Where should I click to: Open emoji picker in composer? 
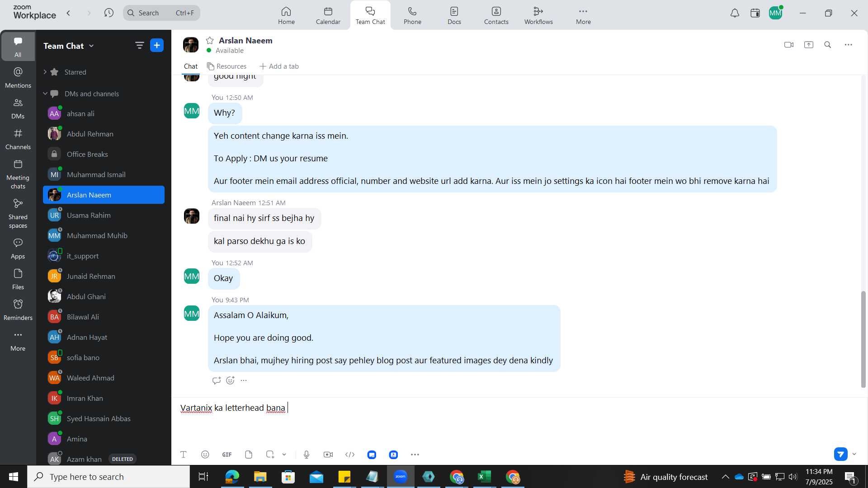pyautogui.click(x=205, y=455)
